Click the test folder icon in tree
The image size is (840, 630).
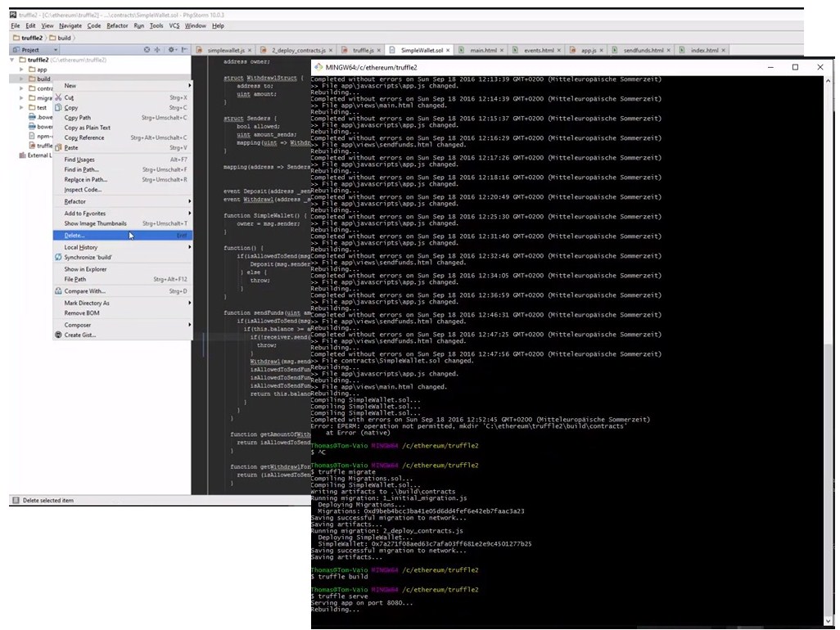coord(32,107)
